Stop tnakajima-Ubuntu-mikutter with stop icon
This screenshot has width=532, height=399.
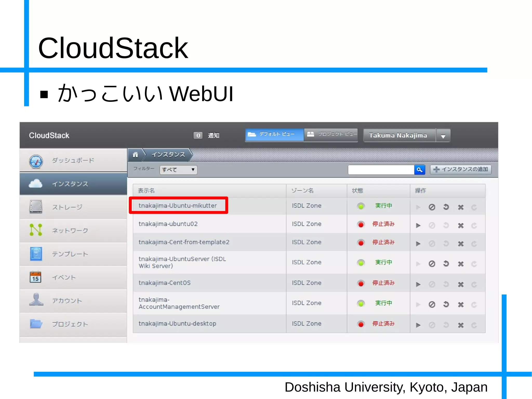click(x=432, y=207)
